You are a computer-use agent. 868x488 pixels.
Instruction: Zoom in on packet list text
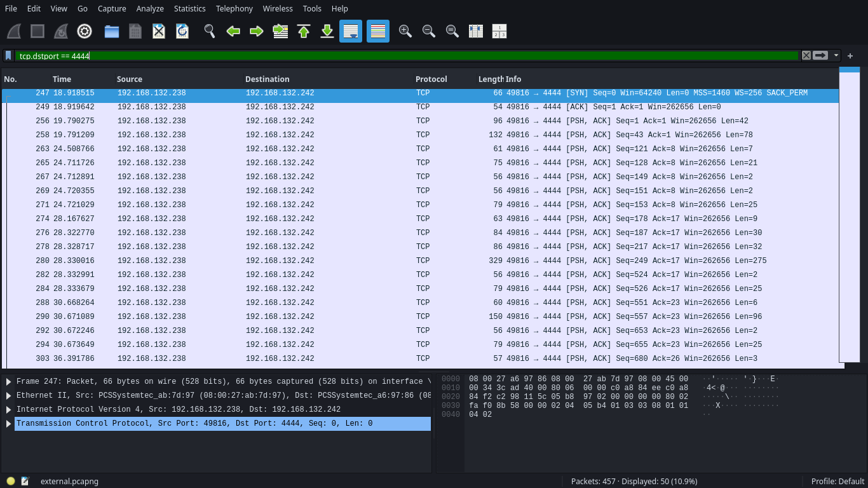pyautogui.click(x=405, y=31)
